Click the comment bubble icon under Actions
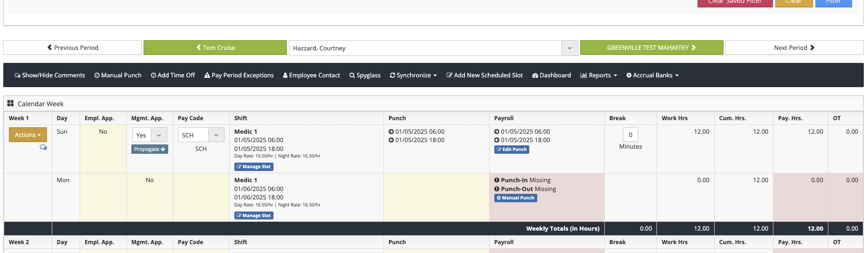 point(43,147)
